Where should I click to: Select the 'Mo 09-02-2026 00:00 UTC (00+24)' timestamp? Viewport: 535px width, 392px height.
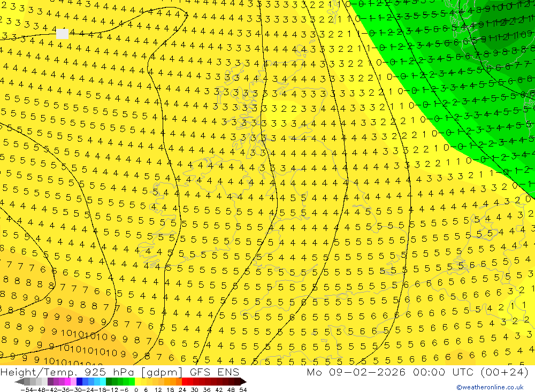coord(418,372)
